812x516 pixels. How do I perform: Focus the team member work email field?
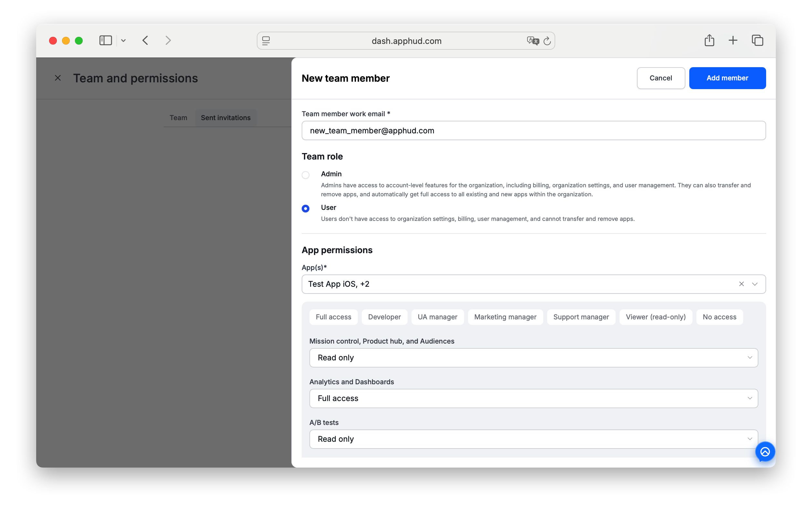534,130
